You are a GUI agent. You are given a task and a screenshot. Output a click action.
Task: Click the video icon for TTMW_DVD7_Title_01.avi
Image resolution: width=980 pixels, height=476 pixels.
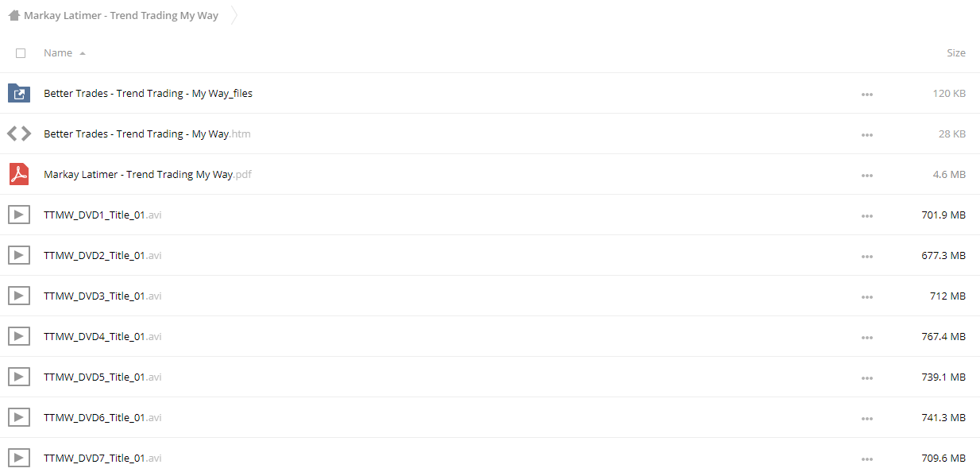tap(19, 458)
